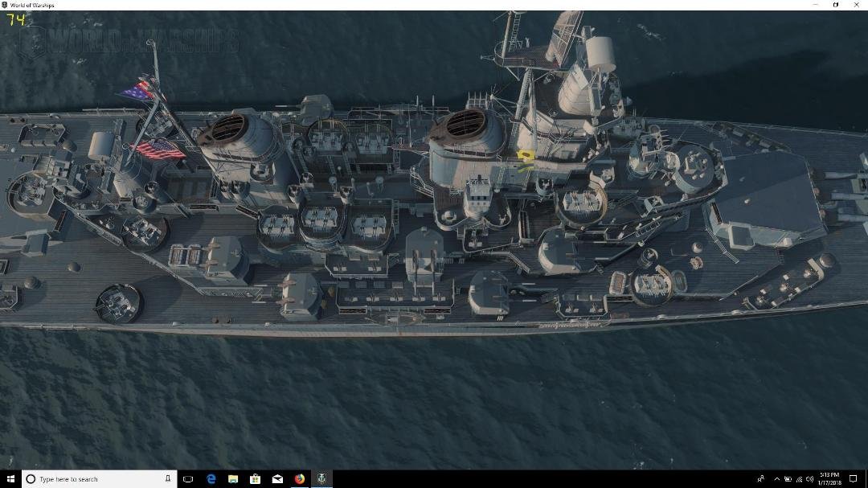
Task: Switch to Firefox from taskbar
Action: point(300,479)
